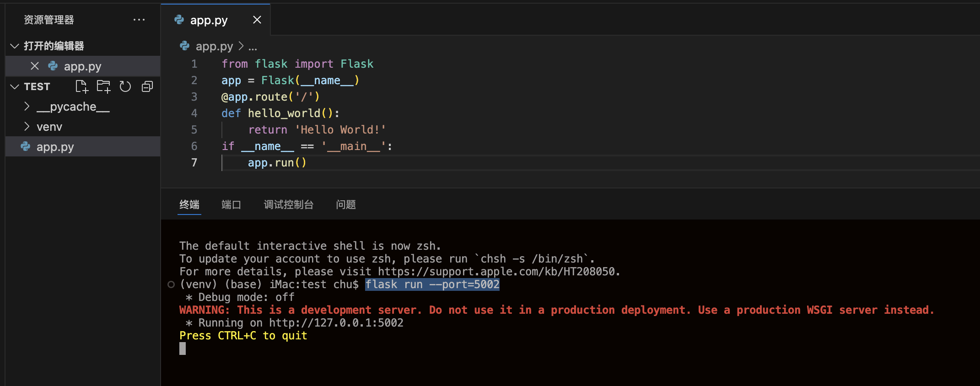Click the breadcrumb ellipsis symbol

tap(253, 47)
